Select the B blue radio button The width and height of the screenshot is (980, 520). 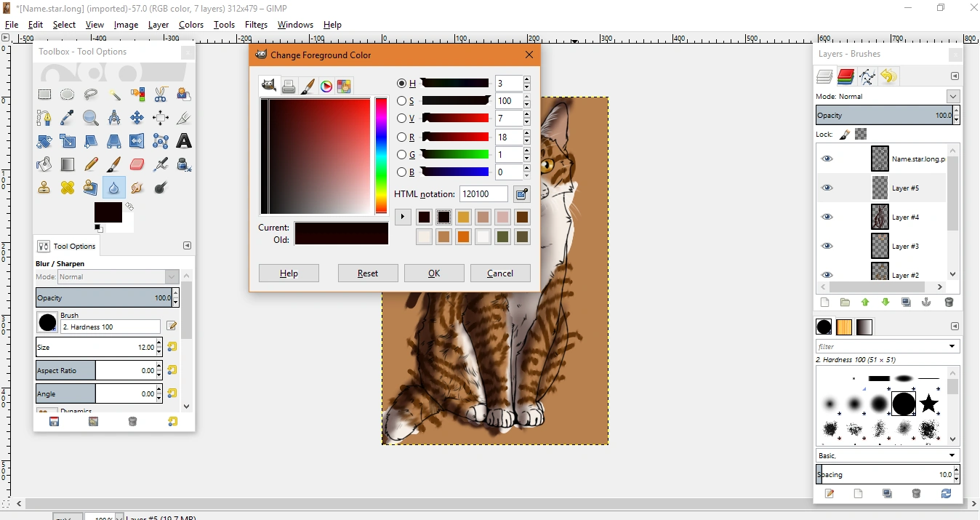401,172
